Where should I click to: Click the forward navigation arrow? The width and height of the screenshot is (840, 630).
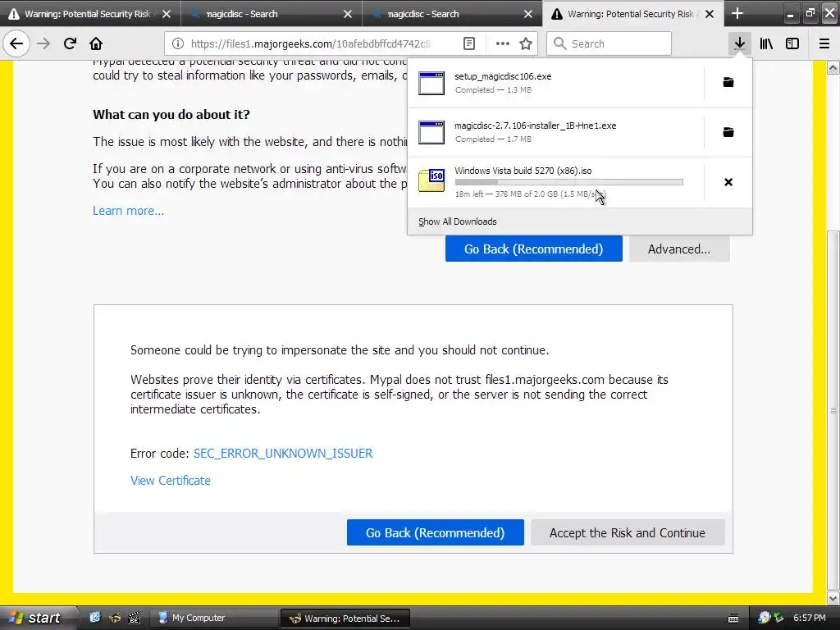(x=43, y=43)
